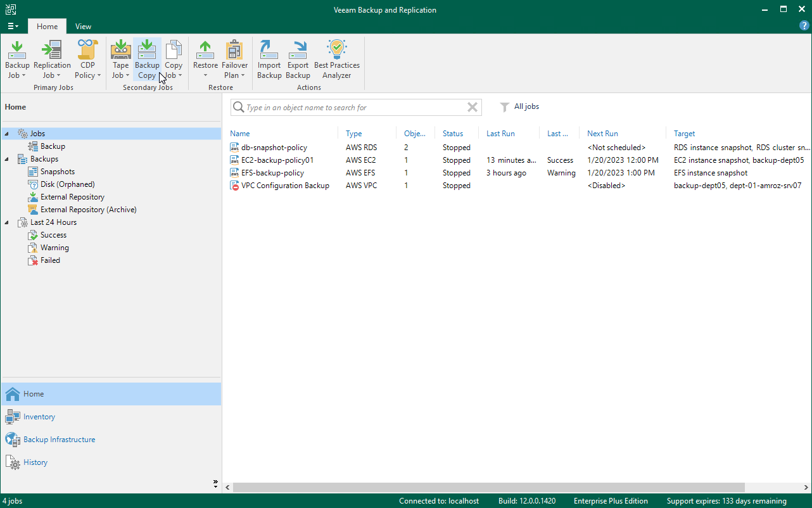Click the AWS VPC type cell

[361, 186]
